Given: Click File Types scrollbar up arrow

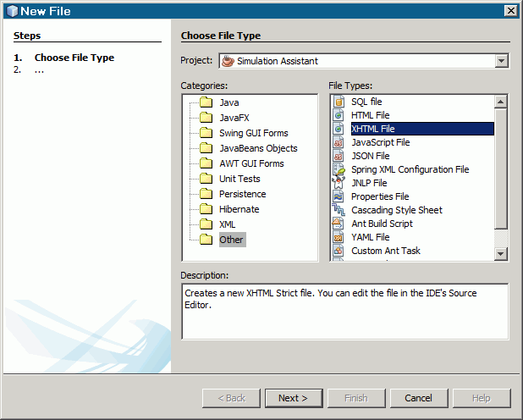Looking at the screenshot, I should [x=500, y=102].
